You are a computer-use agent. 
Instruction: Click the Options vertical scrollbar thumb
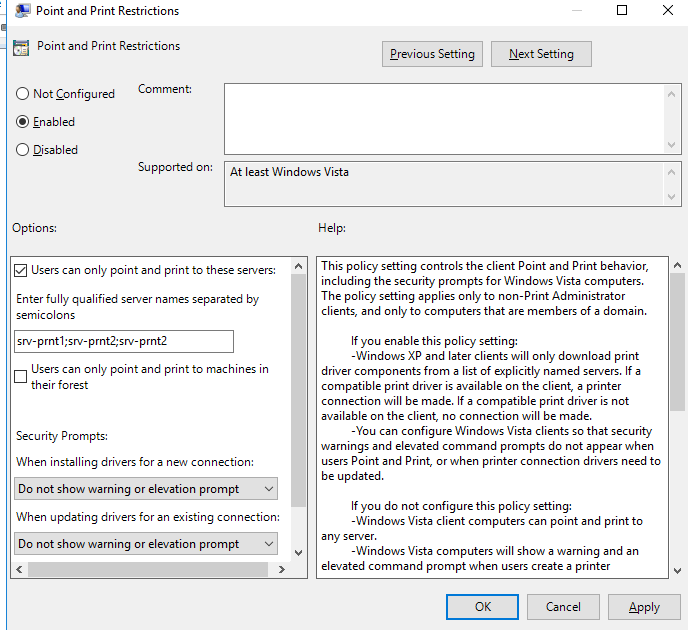(x=298, y=390)
